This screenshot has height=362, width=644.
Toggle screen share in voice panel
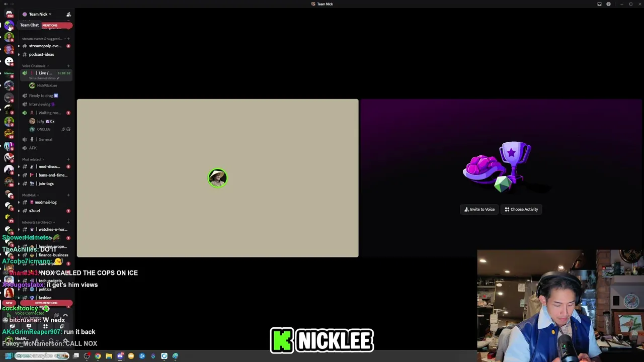pos(29,326)
